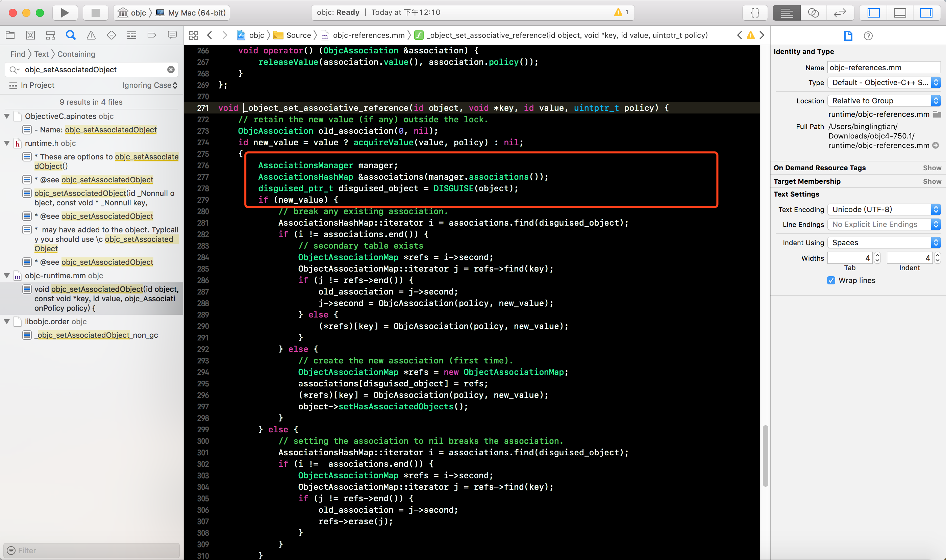This screenshot has height=560, width=946.
Task: Select Source folder in the jump bar
Action: [298, 35]
